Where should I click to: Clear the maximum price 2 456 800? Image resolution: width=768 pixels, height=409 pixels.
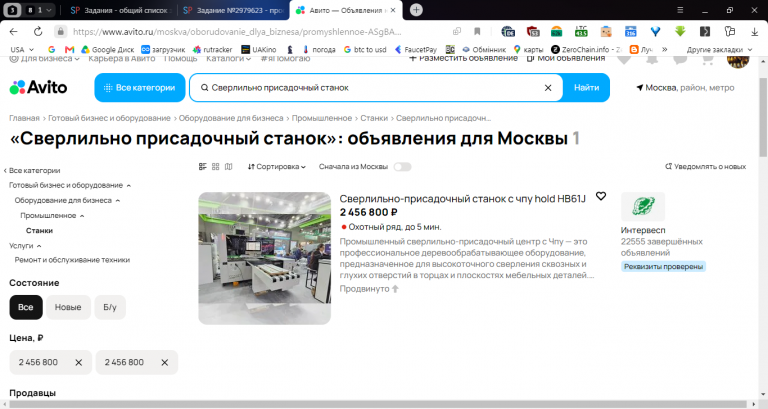pyautogui.click(x=165, y=362)
